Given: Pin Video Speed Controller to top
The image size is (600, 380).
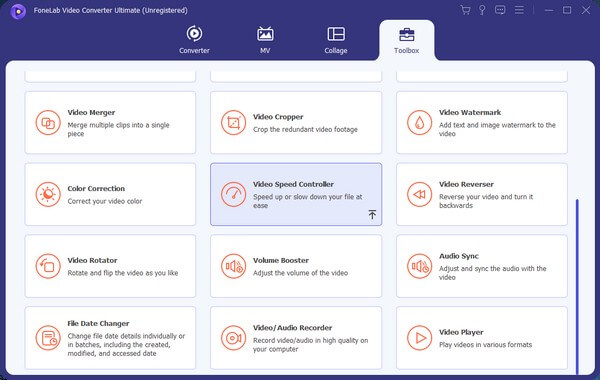Looking at the screenshot, I should tap(372, 214).
